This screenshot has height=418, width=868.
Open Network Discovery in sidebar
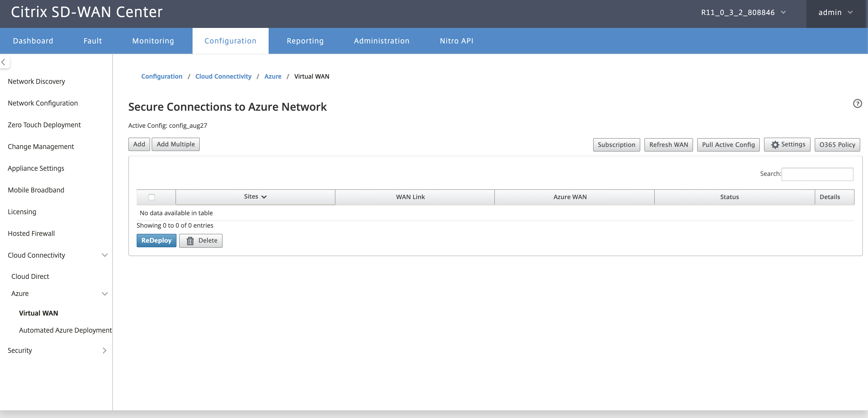[x=36, y=81]
